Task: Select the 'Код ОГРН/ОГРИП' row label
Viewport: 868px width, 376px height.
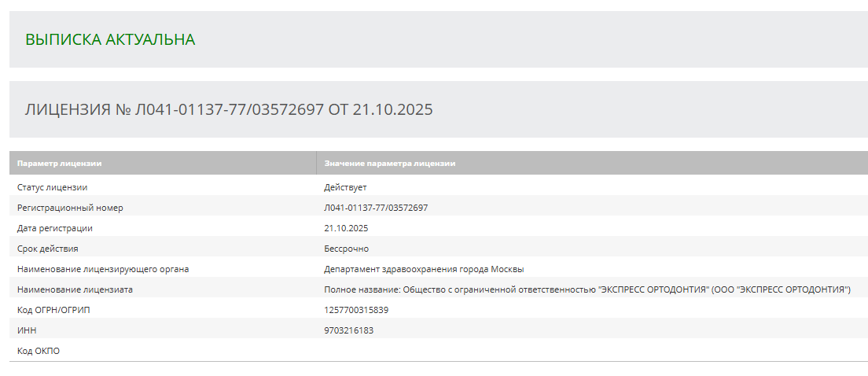Action: tap(53, 310)
